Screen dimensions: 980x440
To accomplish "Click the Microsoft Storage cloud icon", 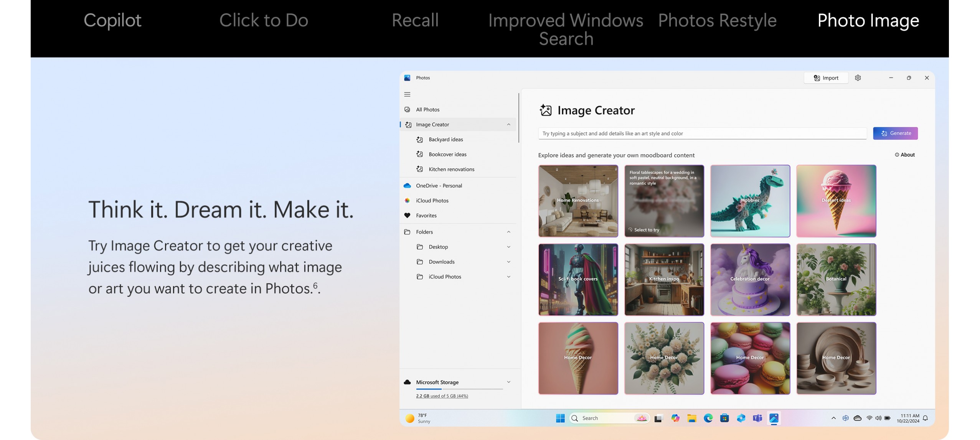I will coord(407,382).
